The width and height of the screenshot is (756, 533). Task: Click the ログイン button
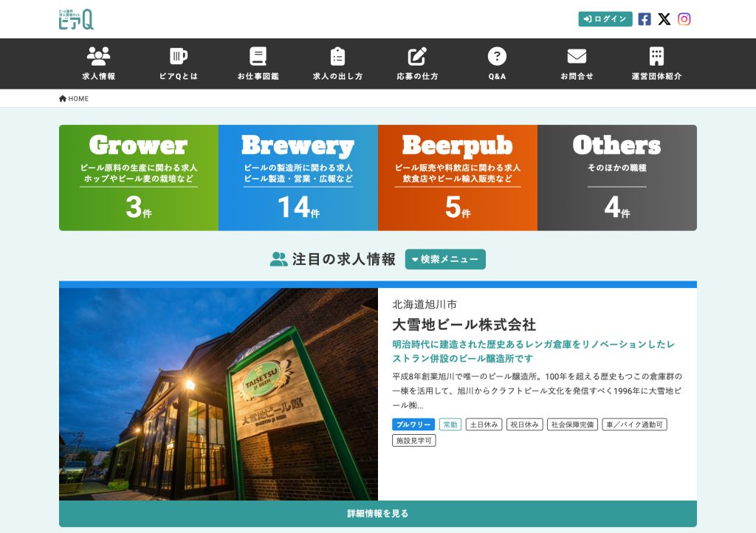click(605, 18)
